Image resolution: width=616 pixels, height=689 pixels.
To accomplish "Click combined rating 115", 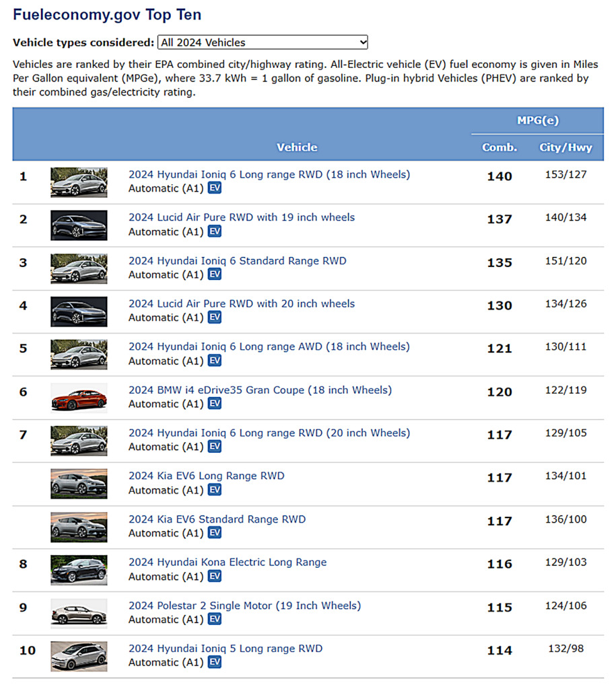I will click(500, 608).
